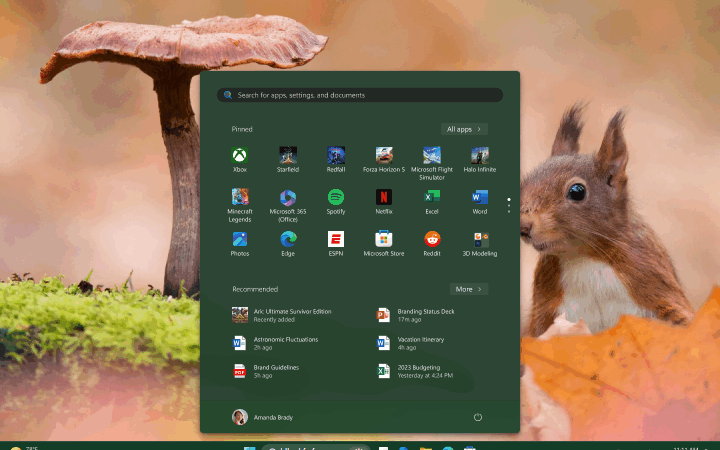Open the 3D Modeling folder
The image size is (720, 450).
tap(480, 243)
